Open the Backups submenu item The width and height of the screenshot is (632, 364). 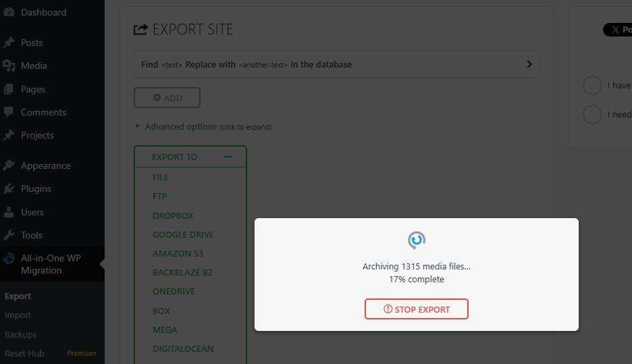[21, 334]
